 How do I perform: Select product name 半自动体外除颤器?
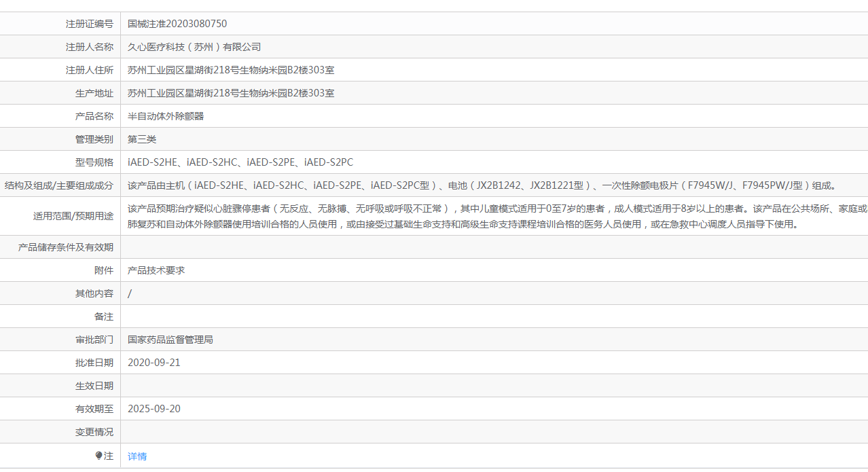[x=166, y=116]
